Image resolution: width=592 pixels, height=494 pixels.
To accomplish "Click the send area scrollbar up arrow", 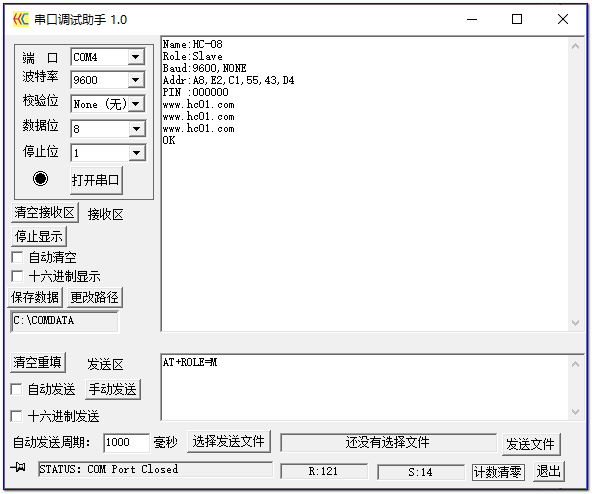I will click(576, 364).
